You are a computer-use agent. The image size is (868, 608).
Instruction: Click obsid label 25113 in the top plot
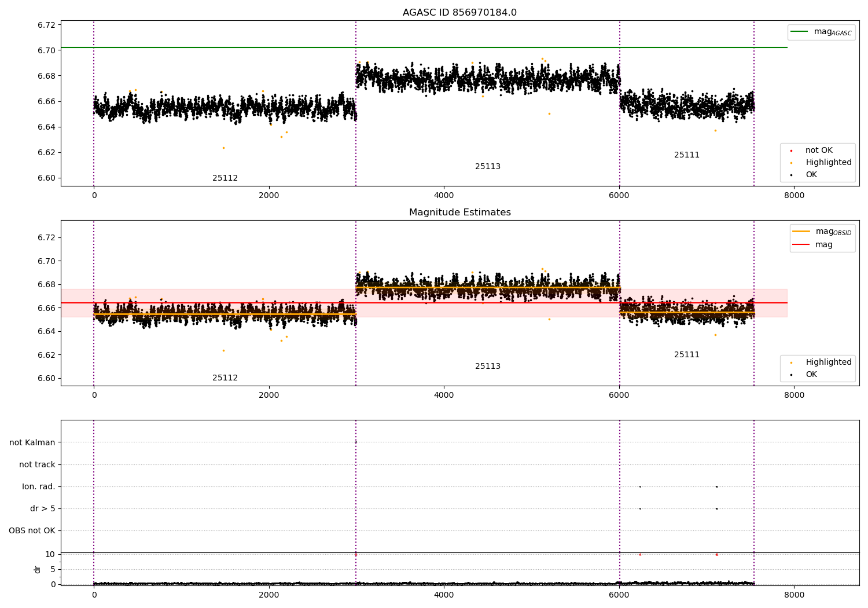(x=488, y=167)
